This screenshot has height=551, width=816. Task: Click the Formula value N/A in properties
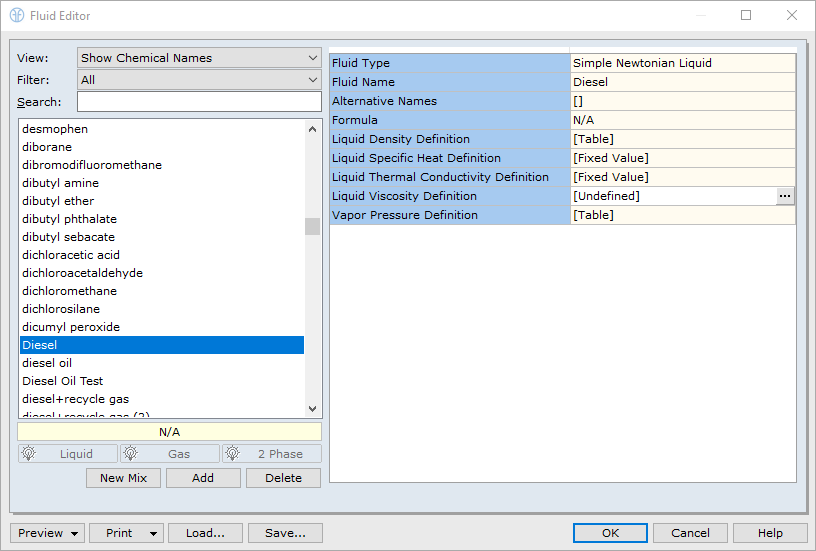tap(683, 120)
